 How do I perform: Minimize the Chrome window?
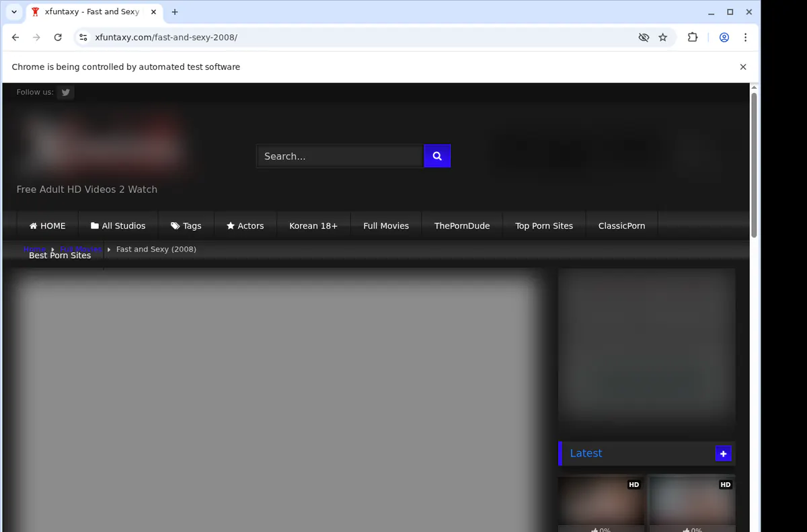pyautogui.click(x=712, y=12)
